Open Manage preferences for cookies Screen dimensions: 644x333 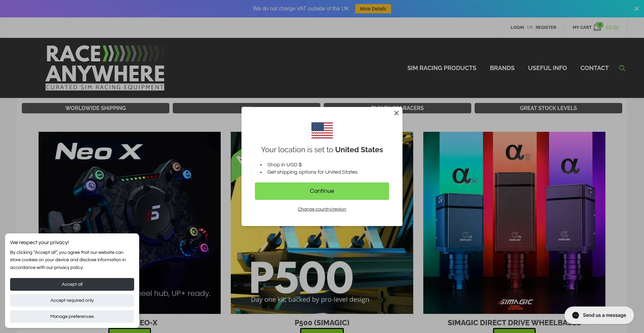72,317
